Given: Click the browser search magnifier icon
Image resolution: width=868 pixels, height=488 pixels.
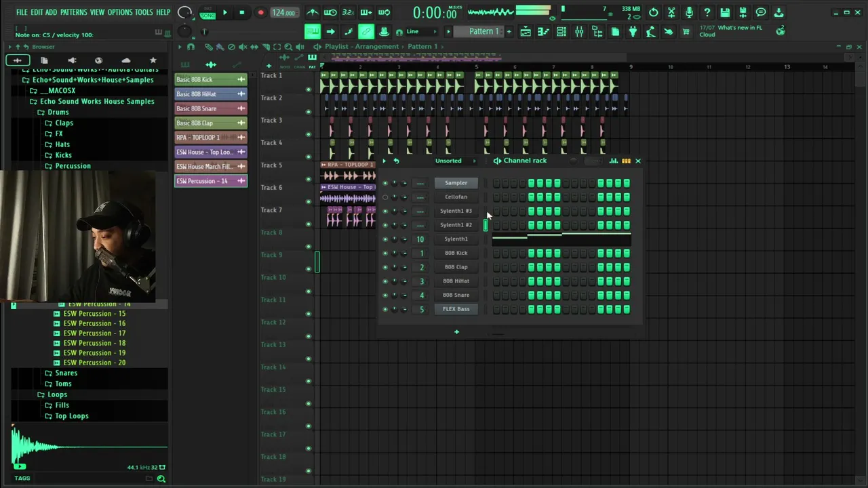Looking at the screenshot, I should tap(161, 479).
